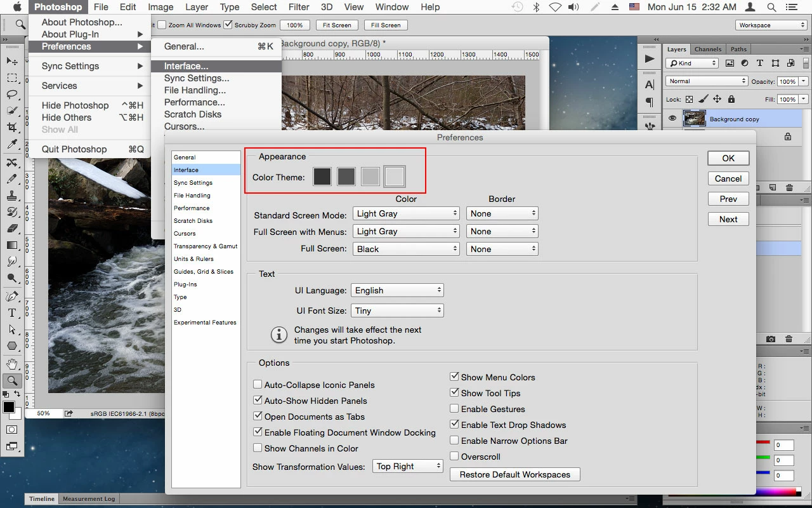Viewport: 812px width, 508px height.
Task: Select the Path Selection tool
Action: (x=12, y=330)
